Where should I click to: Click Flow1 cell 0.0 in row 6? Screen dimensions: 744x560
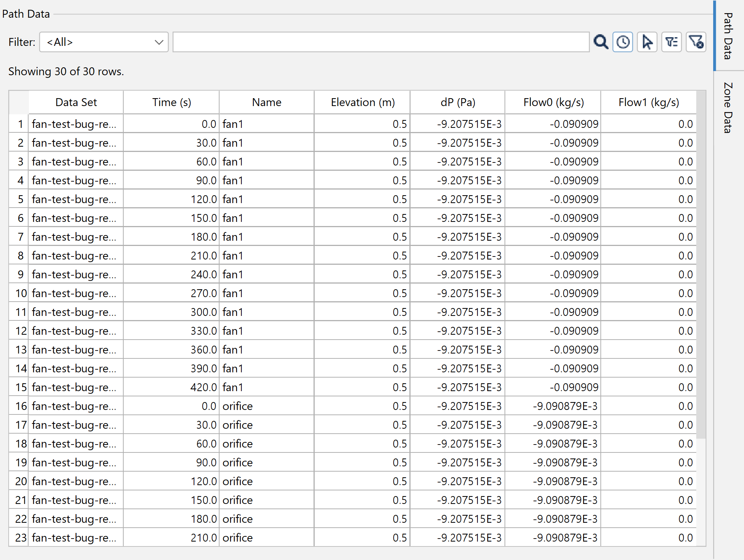tap(649, 218)
